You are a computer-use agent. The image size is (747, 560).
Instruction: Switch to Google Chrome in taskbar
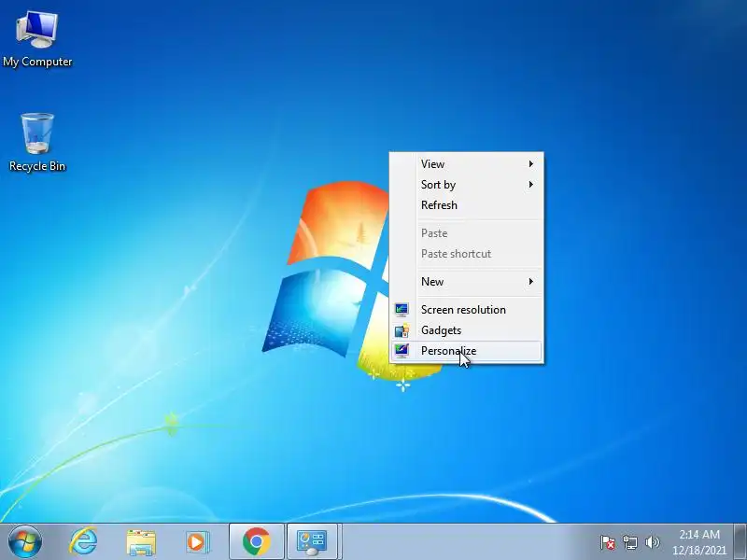(256, 541)
